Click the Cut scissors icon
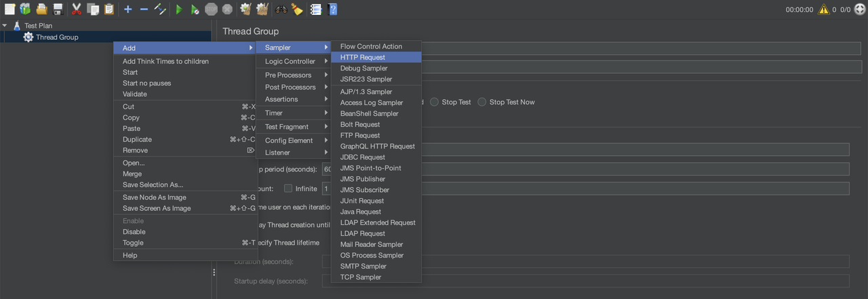The height and width of the screenshot is (299, 868). click(77, 9)
